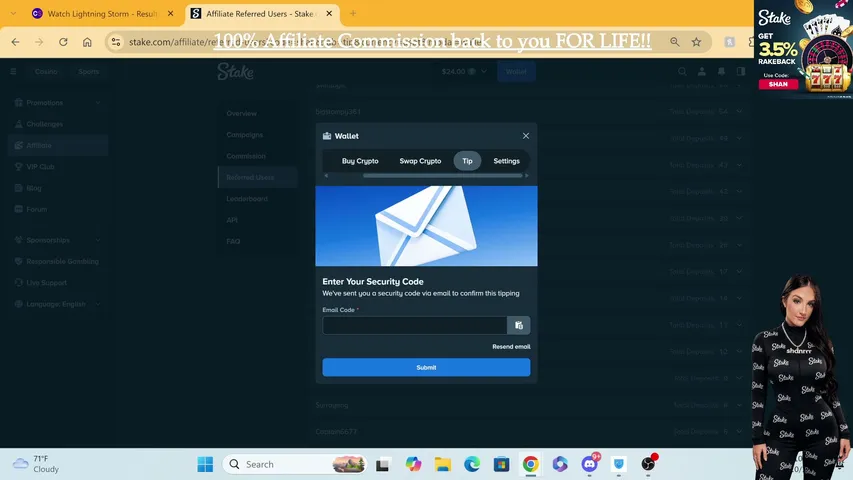This screenshot has width=853, height=480.
Task: Open the Sports section
Action: click(x=88, y=71)
